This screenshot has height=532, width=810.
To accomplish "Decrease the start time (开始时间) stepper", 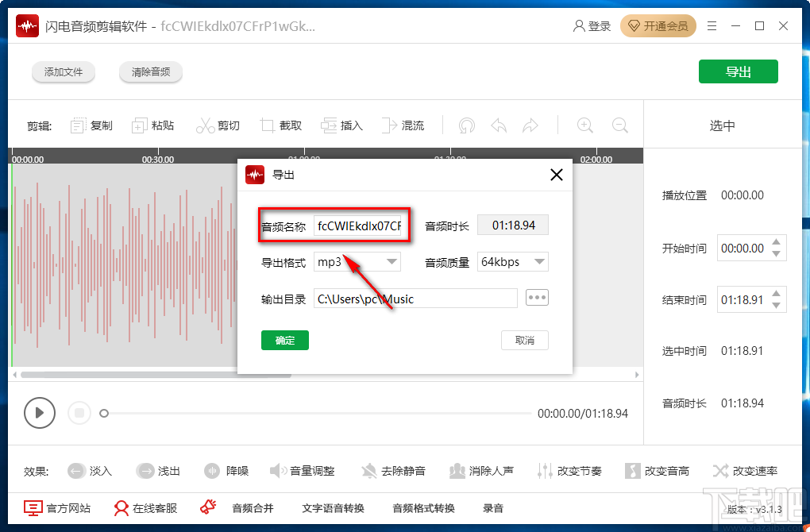I will click(776, 253).
